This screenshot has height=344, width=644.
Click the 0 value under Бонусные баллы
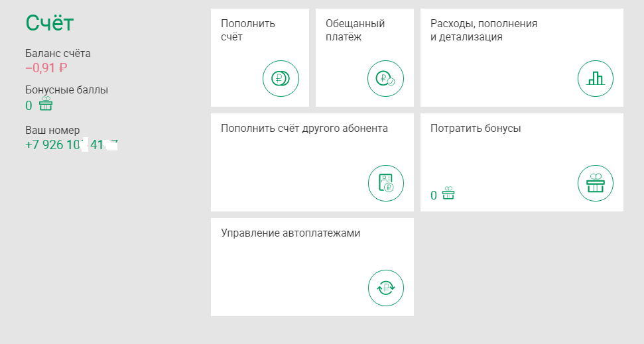(29, 106)
